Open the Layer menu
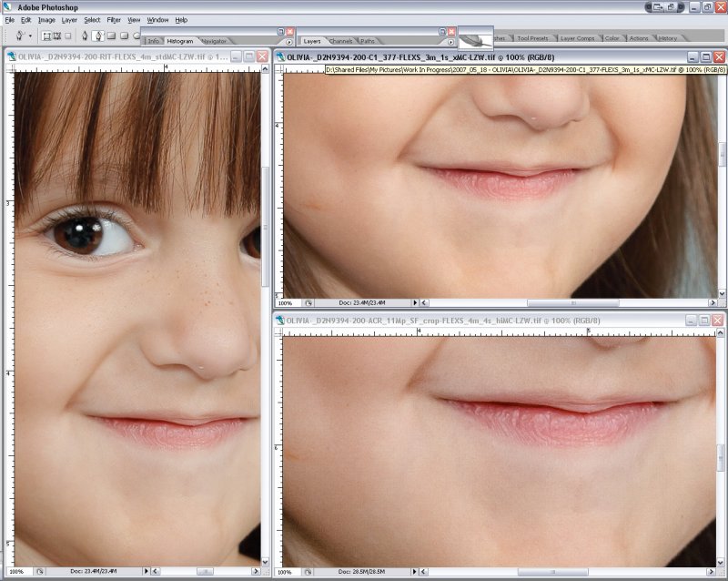 click(69, 20)
